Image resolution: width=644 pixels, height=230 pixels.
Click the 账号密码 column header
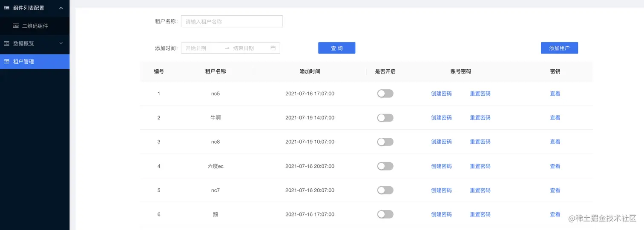[x=460, y=71]
